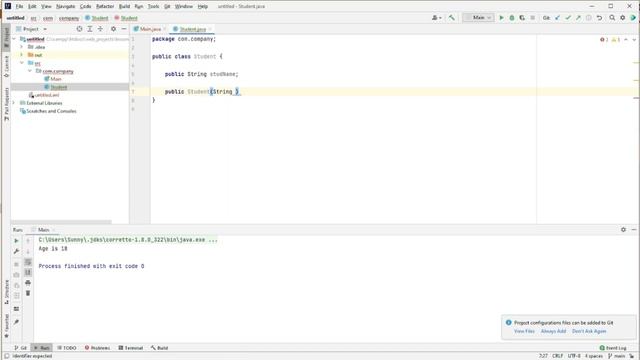
Task: Toggle the Project tool window stripe button
Action: click(6, 37)
